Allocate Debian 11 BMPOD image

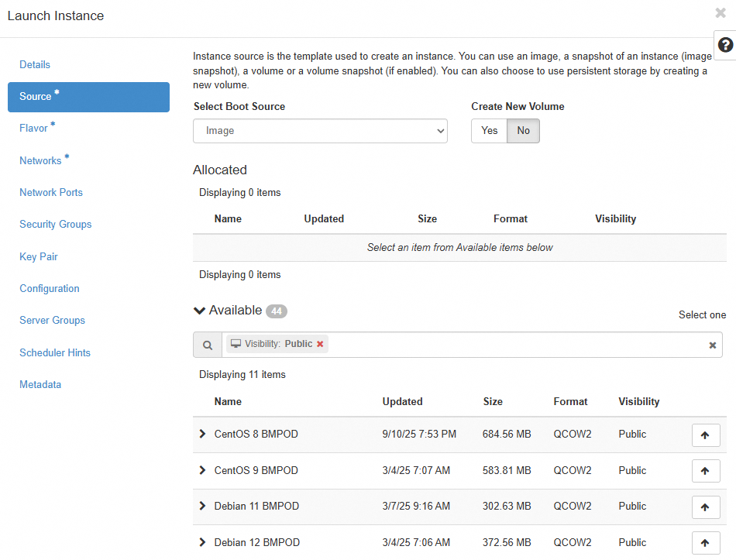(706, 507)
